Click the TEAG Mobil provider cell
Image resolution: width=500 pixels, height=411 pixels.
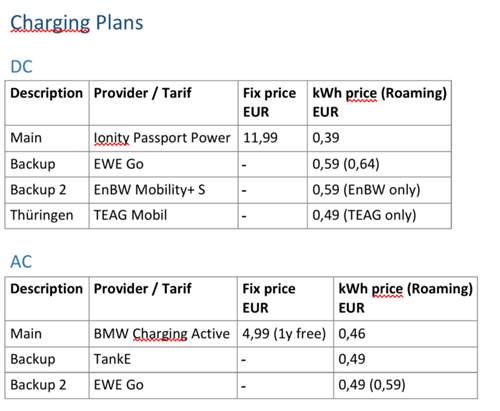[x=164, y=216]
